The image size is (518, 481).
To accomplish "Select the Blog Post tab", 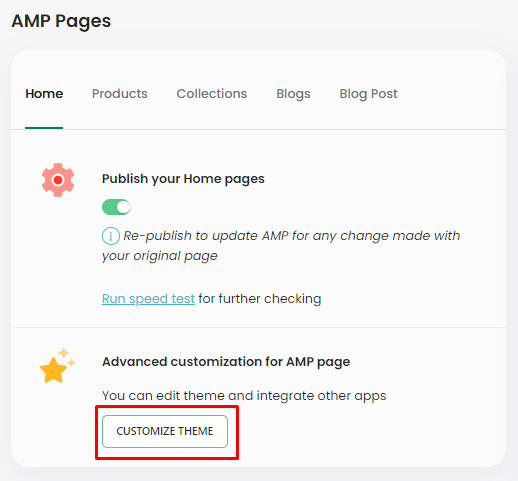I will pyautogui.click(x=368, y=94).
